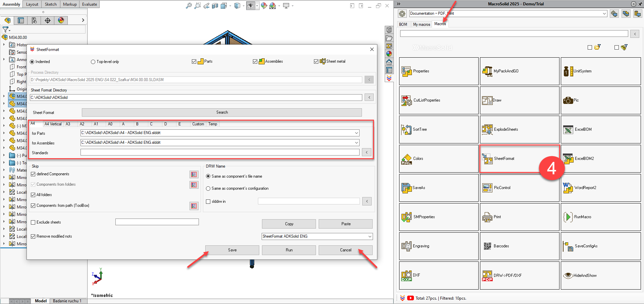Open the PicControl macro
The image size is (644, 304).
519,188
